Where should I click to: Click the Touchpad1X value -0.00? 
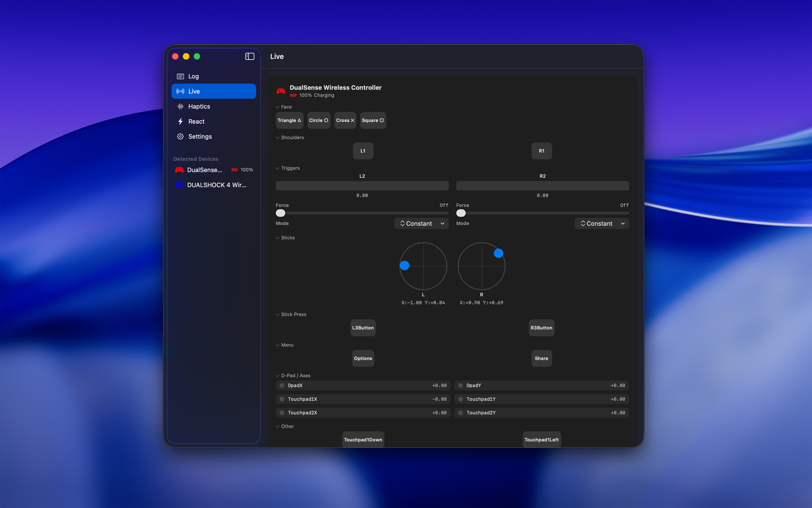tap(439, 399)
